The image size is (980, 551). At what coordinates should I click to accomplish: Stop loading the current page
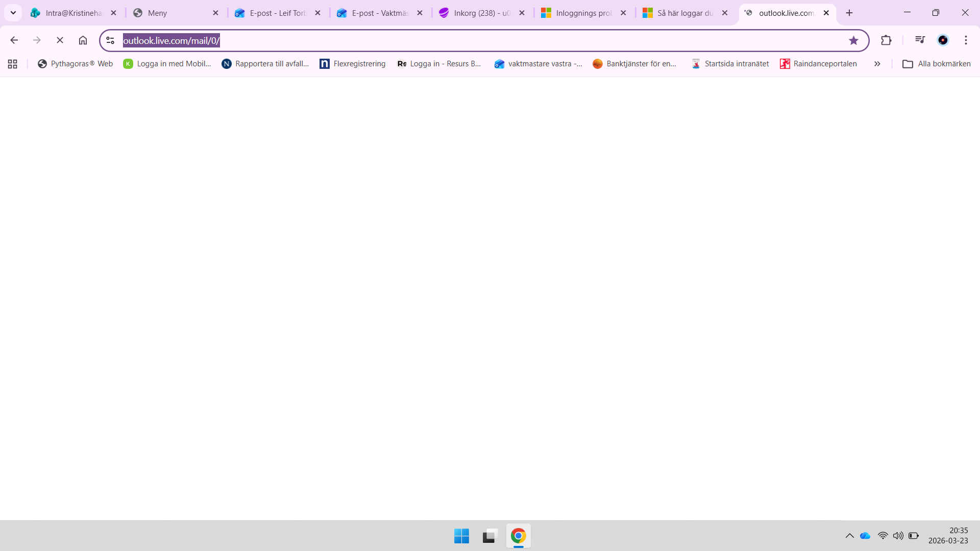pos(60,40)
